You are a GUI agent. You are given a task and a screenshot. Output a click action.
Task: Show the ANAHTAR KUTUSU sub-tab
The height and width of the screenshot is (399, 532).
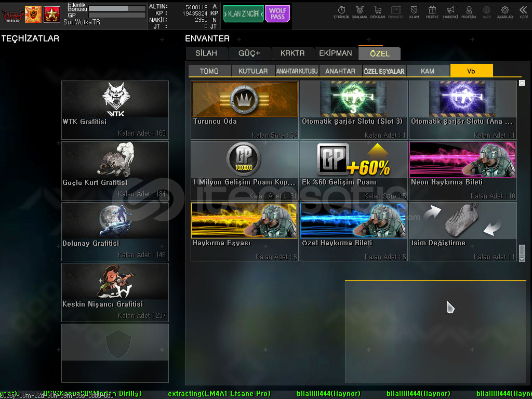point(297,71)
